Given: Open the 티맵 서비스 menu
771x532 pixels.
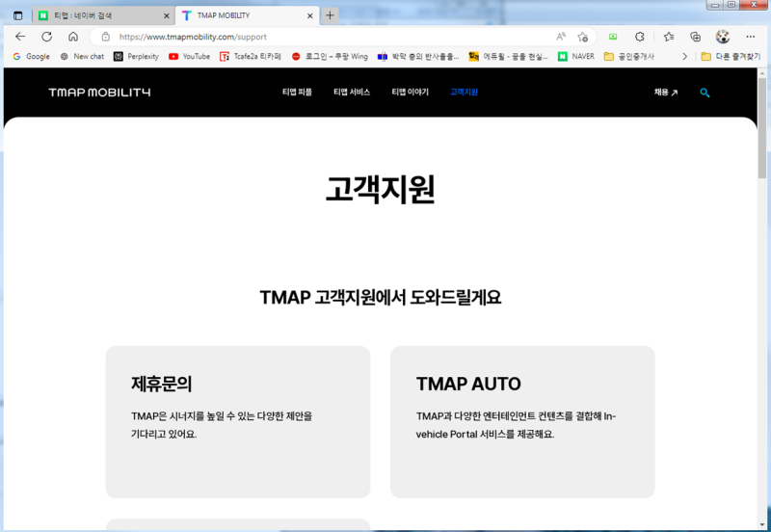Looking at the screenshot, I should 352,92.
